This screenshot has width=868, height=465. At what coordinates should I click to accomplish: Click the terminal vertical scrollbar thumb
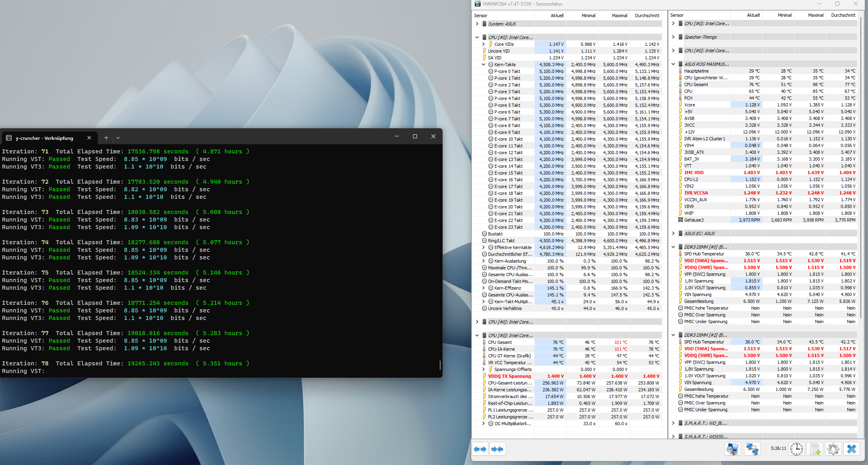[x=440, y=365]
